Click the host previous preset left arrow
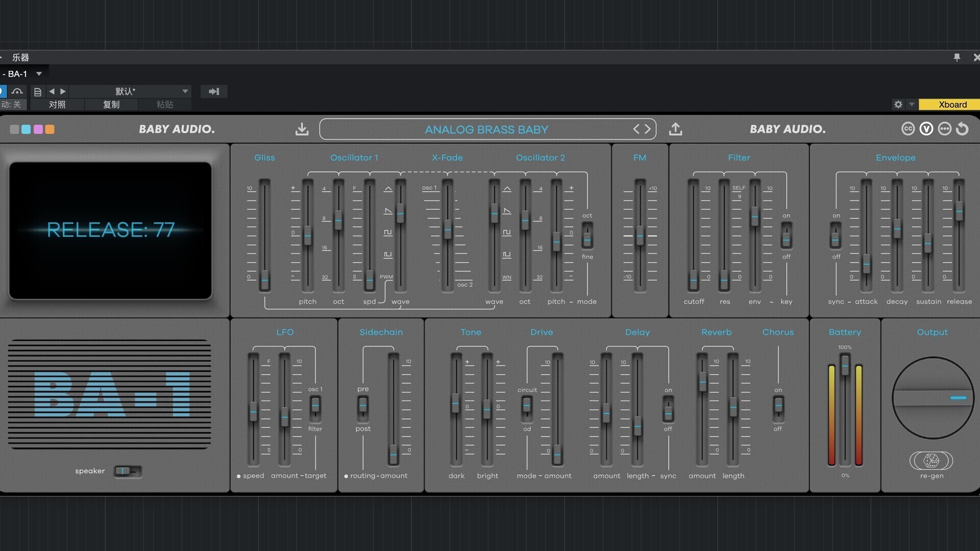Screen dimensions: 980x551 [52, 92]
